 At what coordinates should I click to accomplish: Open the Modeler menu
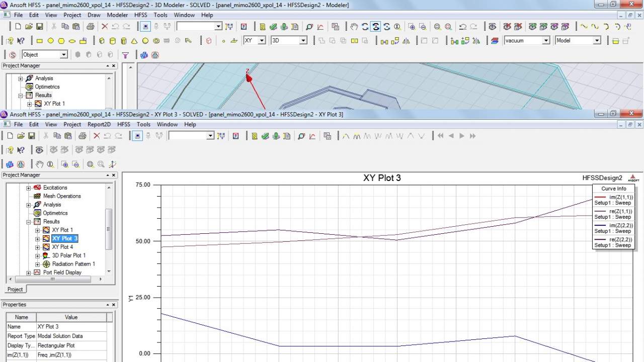click(117, 15)
